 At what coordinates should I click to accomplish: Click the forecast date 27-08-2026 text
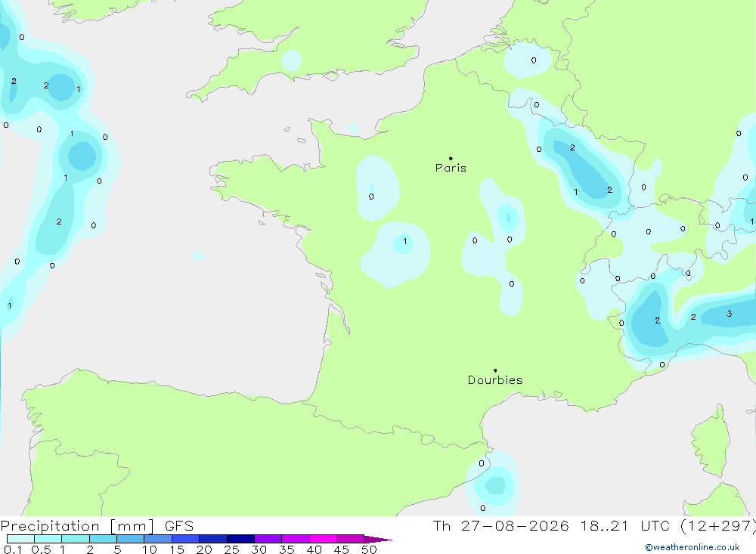pyautogui.click(x=514, y=526)
